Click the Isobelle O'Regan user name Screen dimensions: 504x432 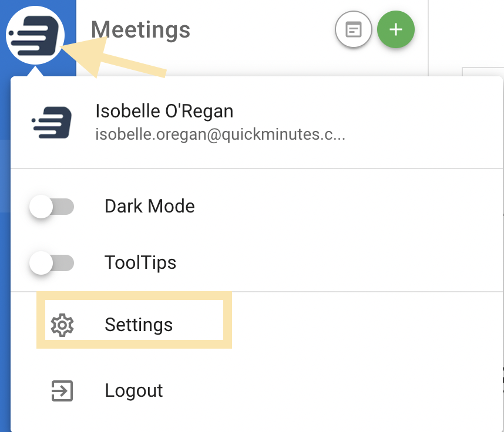[x=164, y=112]
